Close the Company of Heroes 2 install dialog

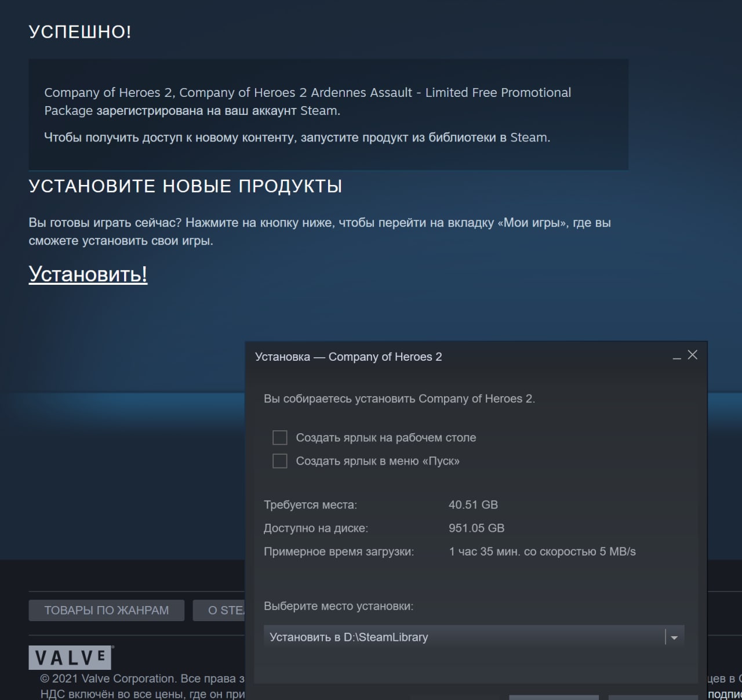(x=692, y=355)
